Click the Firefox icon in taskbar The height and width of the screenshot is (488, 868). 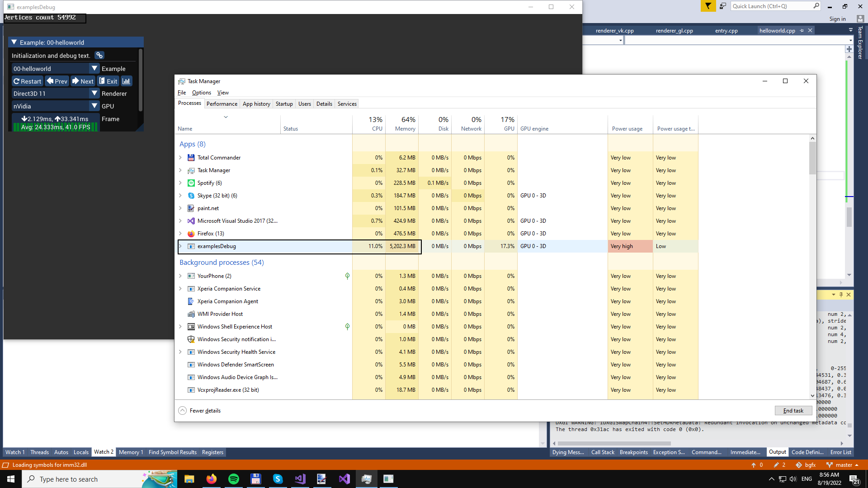click(x=211, y=479)
